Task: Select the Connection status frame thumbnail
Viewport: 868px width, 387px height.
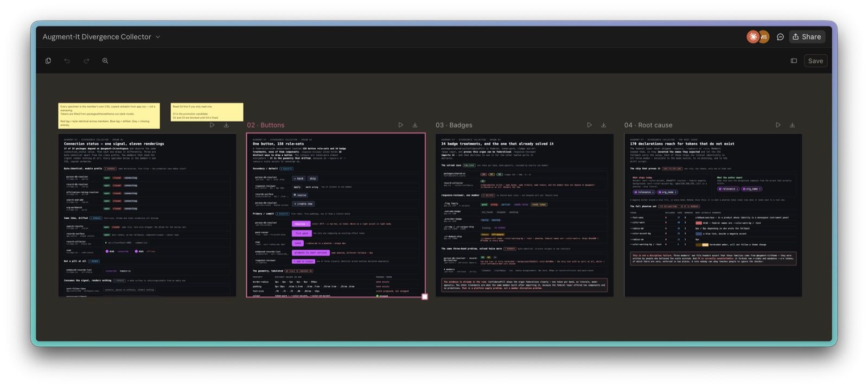Action: click(x=147, y=215)
